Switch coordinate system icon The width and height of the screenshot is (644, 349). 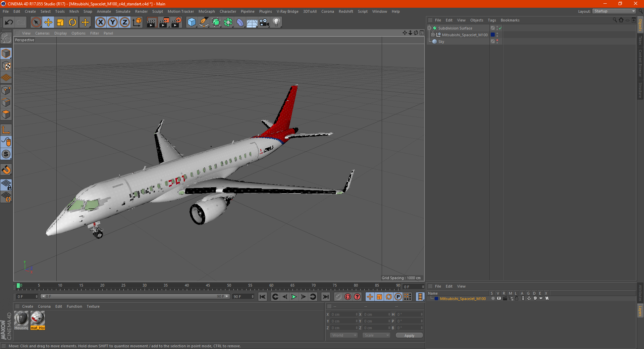[137, 22]
